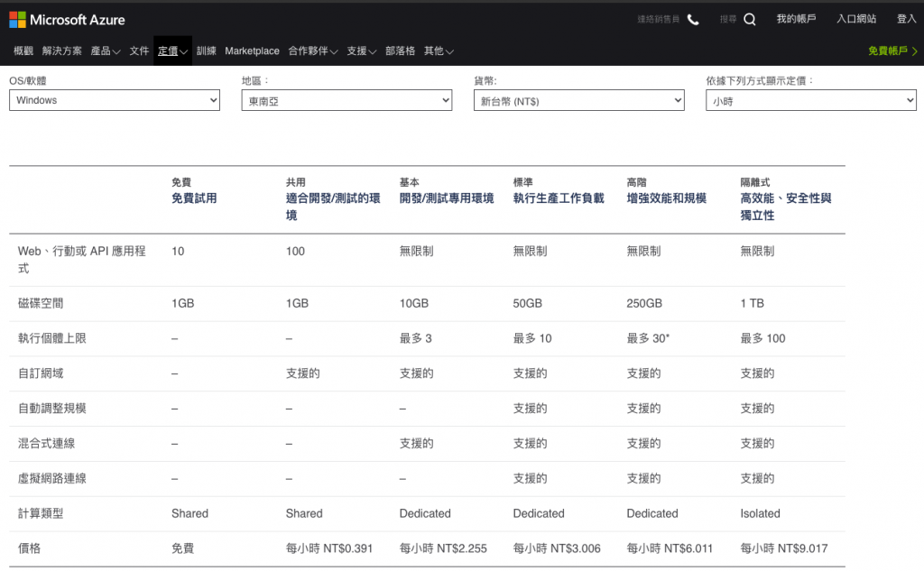Image resolution: width=924 pixels, height=571 pixels.
Task: Open the pricing display 小時 dropdown
Action: click(811, 100)
